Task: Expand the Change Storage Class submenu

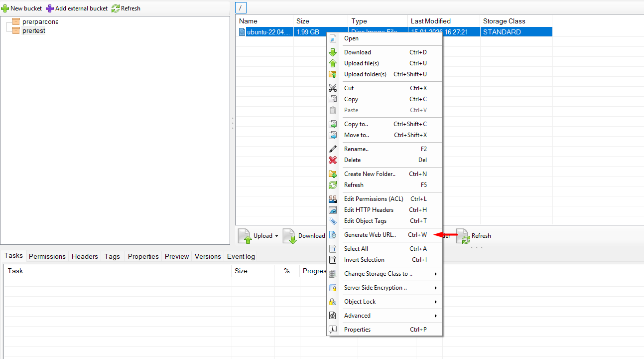Action: [436, 274]
